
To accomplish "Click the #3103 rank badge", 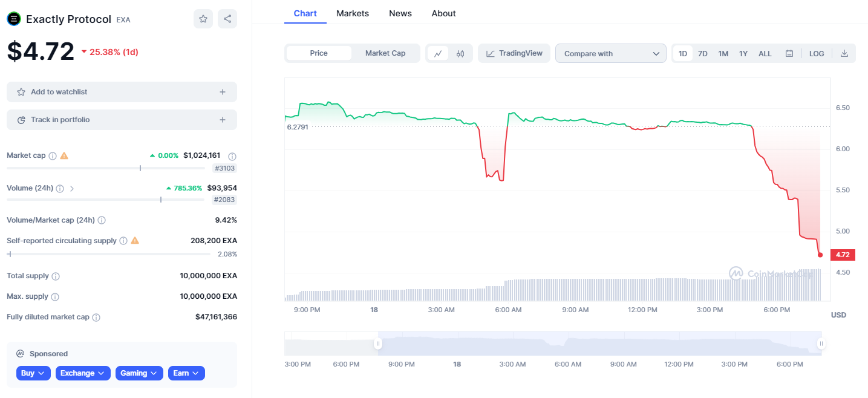I will pyautogui.click(x=225, y=168).
